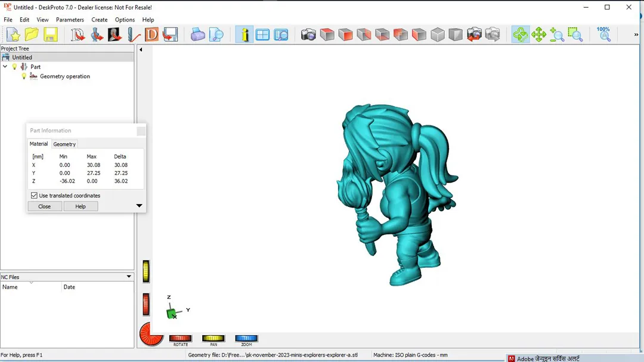Click the red ROTATE thumbwheel
The image size is (644, 362).
point(180,338)
